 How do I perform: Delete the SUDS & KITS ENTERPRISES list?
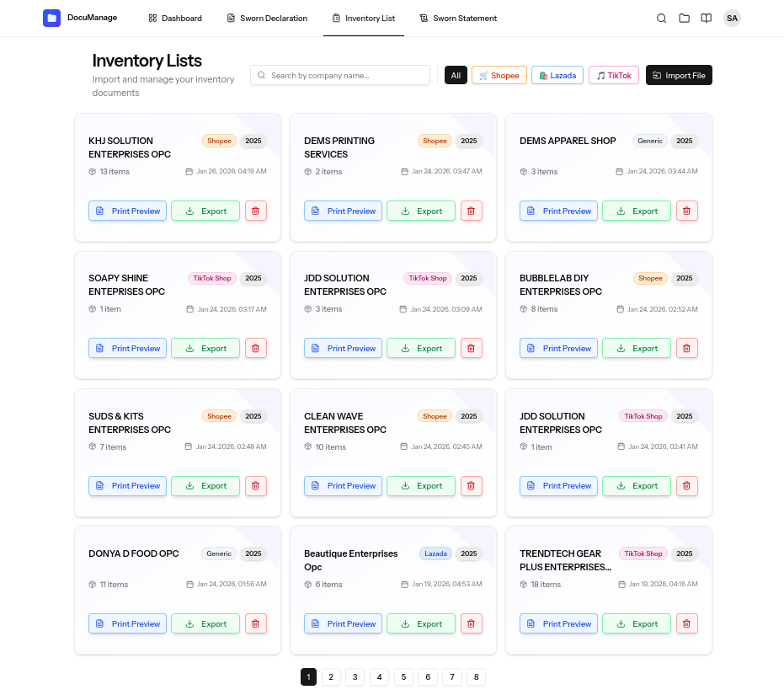click(x=255, y=486)
